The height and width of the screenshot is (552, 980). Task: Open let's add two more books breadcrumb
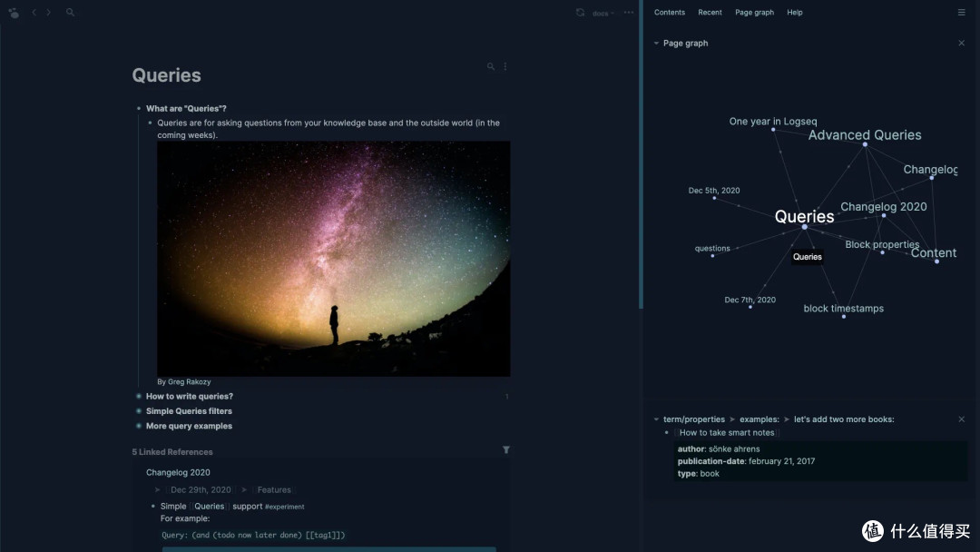pos(844,419)
